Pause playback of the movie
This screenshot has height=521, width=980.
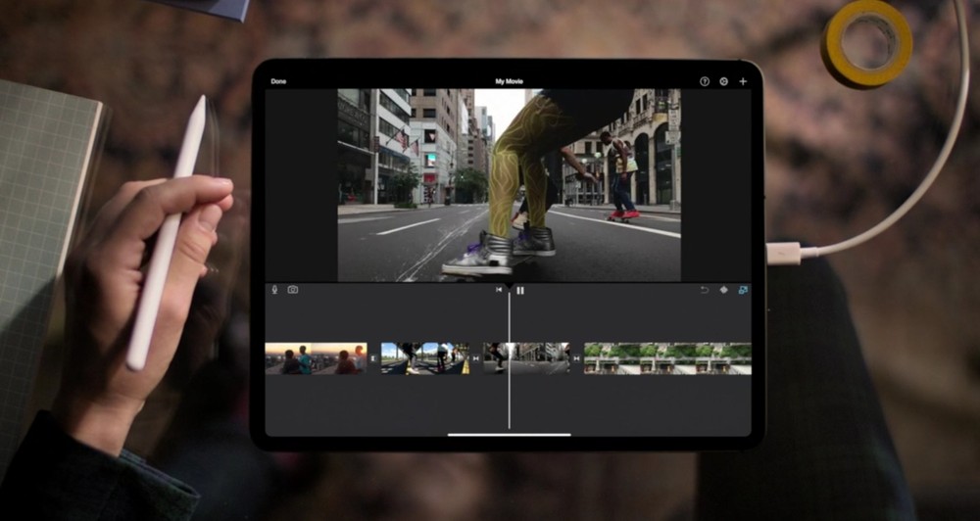520,291
